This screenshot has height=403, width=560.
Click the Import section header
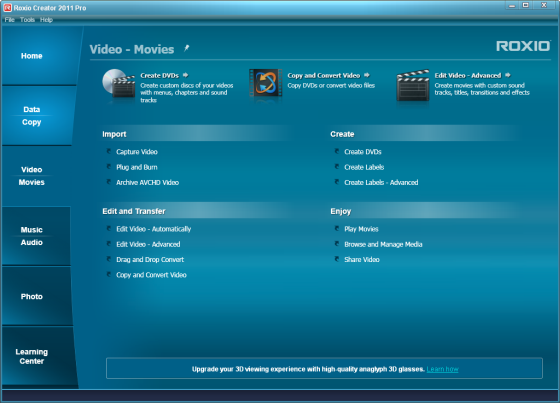[114, 134]
